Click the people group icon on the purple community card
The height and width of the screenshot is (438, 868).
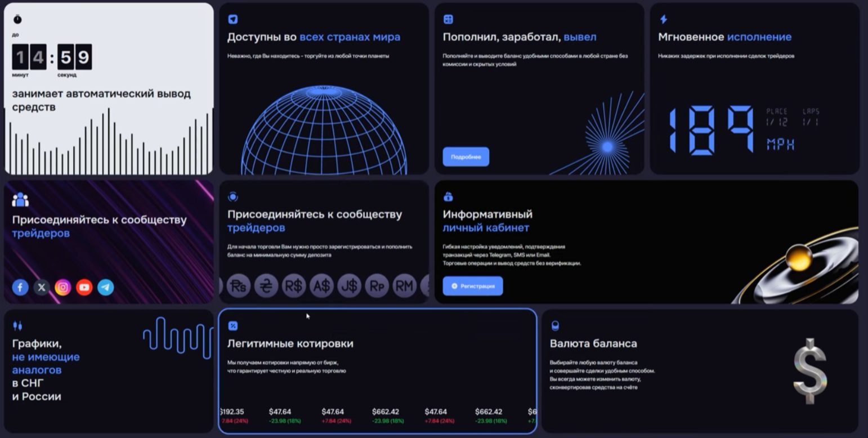[x=20, y=199]
